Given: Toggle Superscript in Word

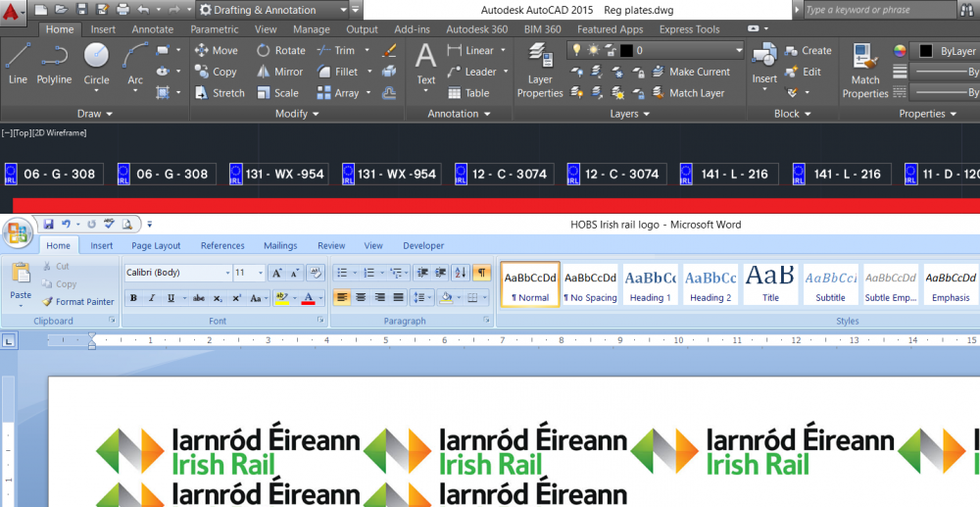Looking at the screenshot, I should [x=236, y=298].
